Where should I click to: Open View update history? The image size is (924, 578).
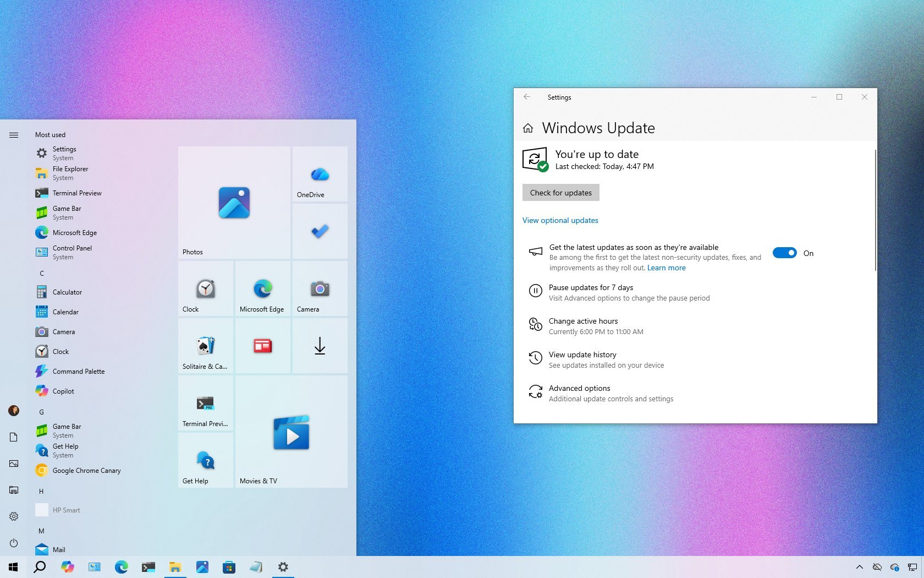point(582,355)
